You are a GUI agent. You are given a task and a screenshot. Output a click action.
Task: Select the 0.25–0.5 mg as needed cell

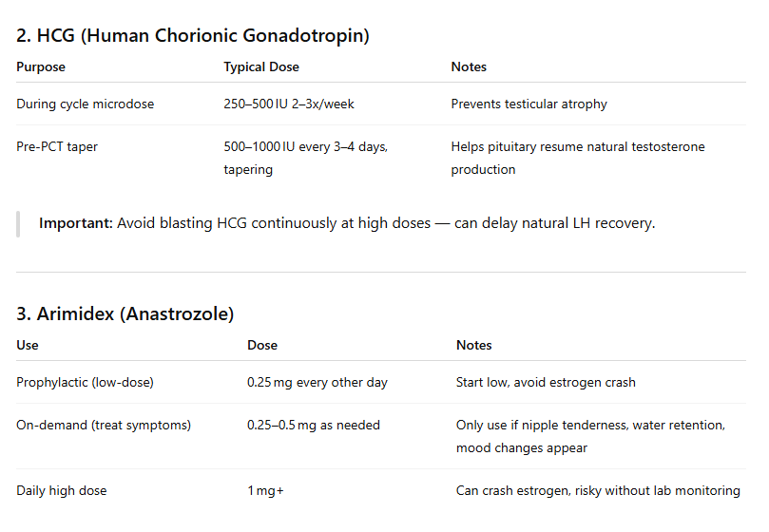pos(314,425)
